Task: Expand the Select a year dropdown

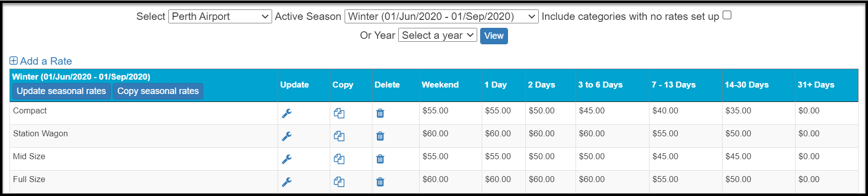Action: [x=437, y=35]
